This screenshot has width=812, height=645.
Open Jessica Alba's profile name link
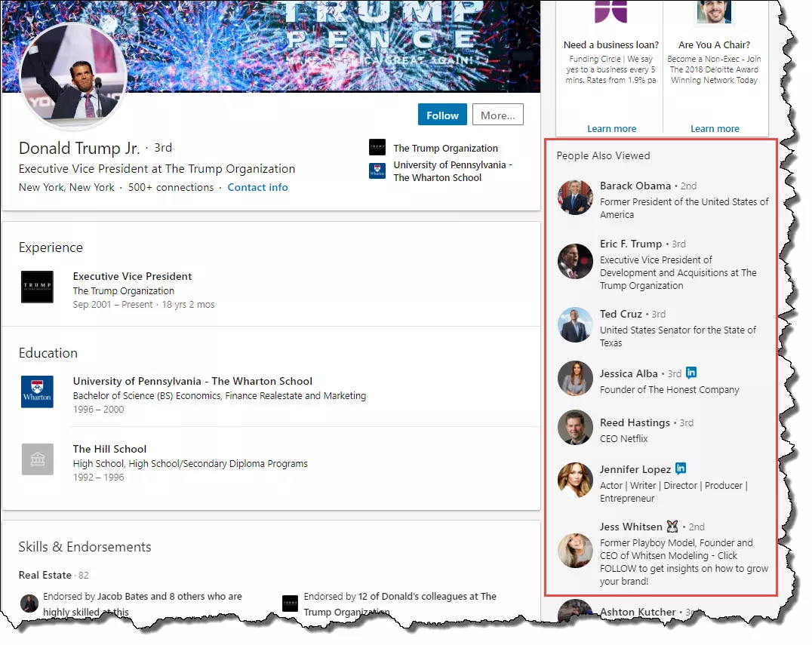(x=629, y=373)
